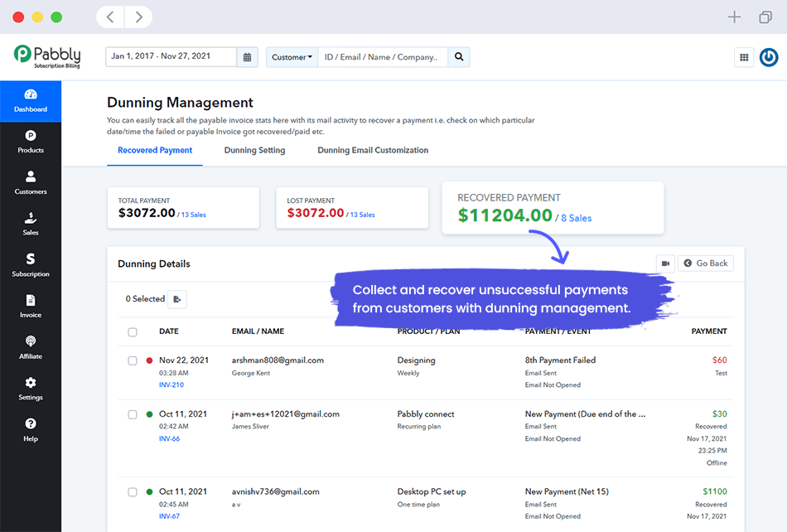The height and width of the screenshot is (532, 787).
Task: Open the bulk email actions next to 0 Selected
Action: click(176, 298)
